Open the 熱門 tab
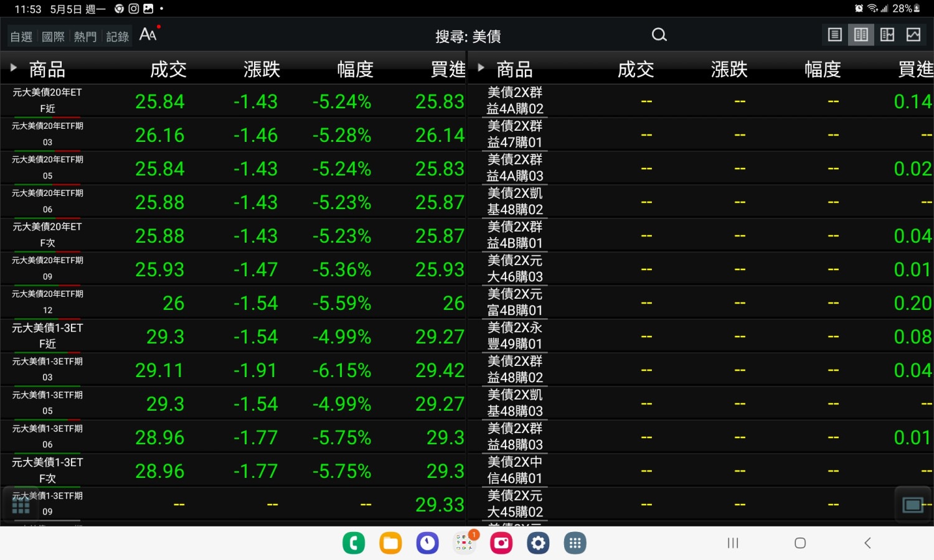 pos(85,37)
